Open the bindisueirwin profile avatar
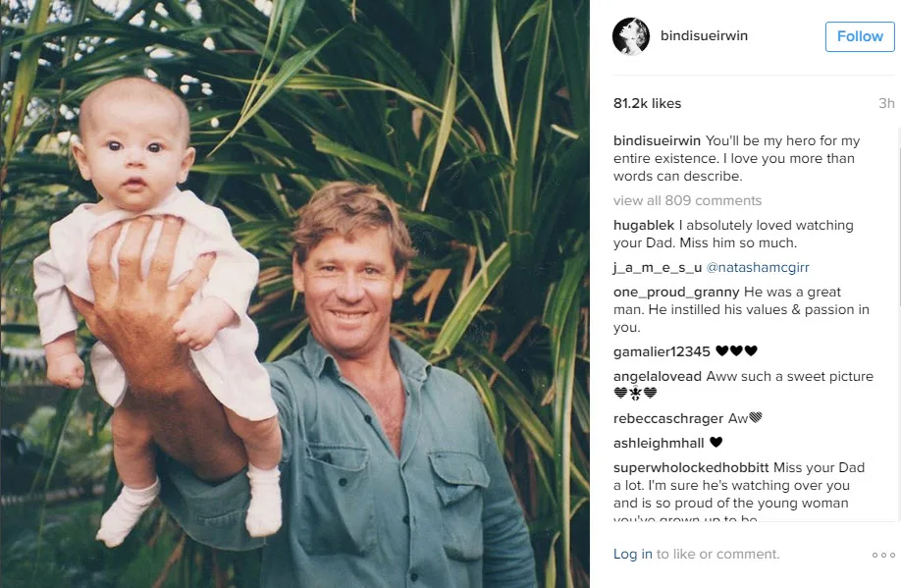901x588 pixels. click(631, 36)
